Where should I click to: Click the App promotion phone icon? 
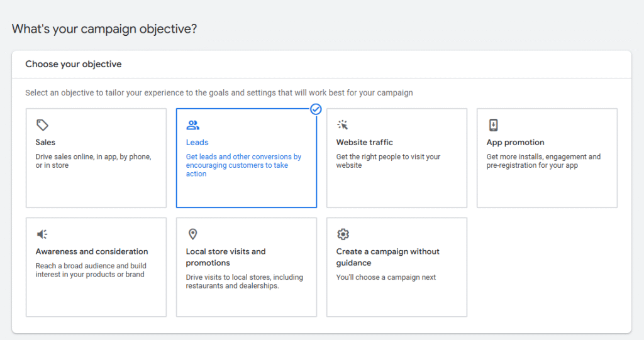[x=493, y=125]
